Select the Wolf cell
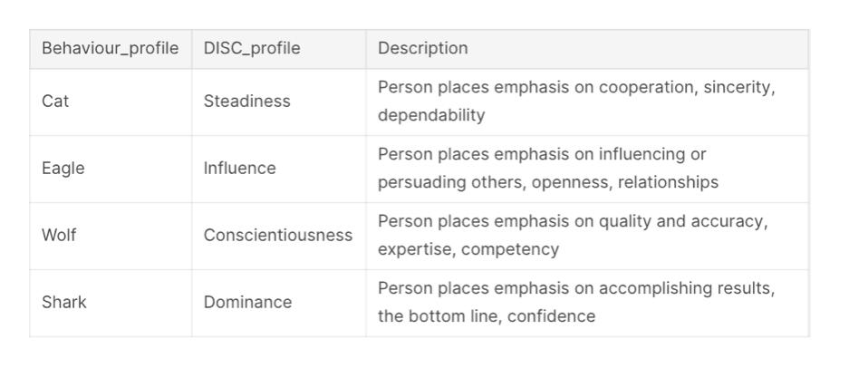 (x=111, y=236)
